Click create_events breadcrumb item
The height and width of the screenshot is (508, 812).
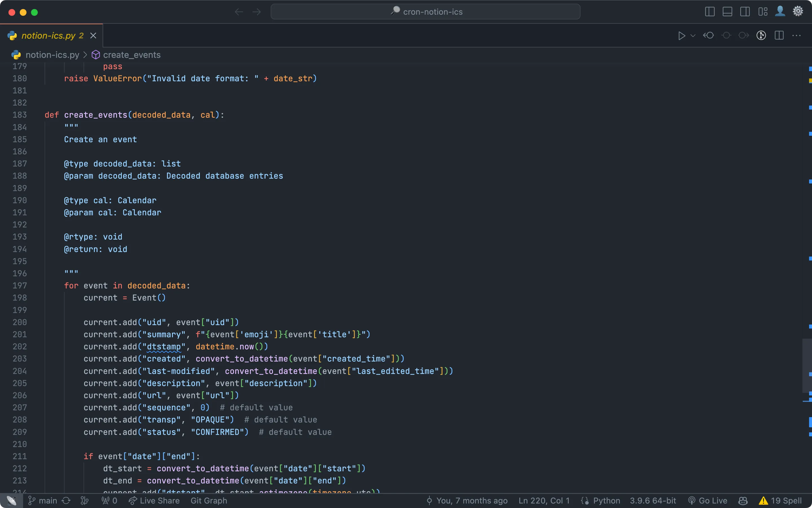(x=132, y=55)
